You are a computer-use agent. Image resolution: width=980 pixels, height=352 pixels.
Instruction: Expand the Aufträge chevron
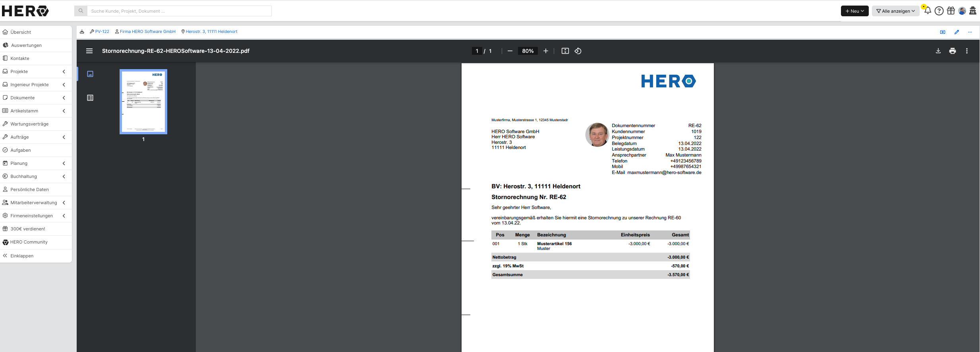pos(64,137)
